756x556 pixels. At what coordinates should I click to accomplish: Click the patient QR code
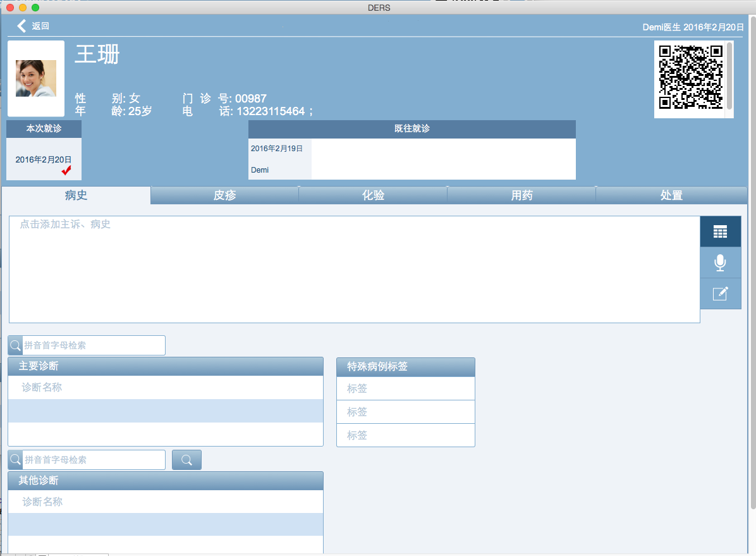pyautogui.click(x=690, y=77)
